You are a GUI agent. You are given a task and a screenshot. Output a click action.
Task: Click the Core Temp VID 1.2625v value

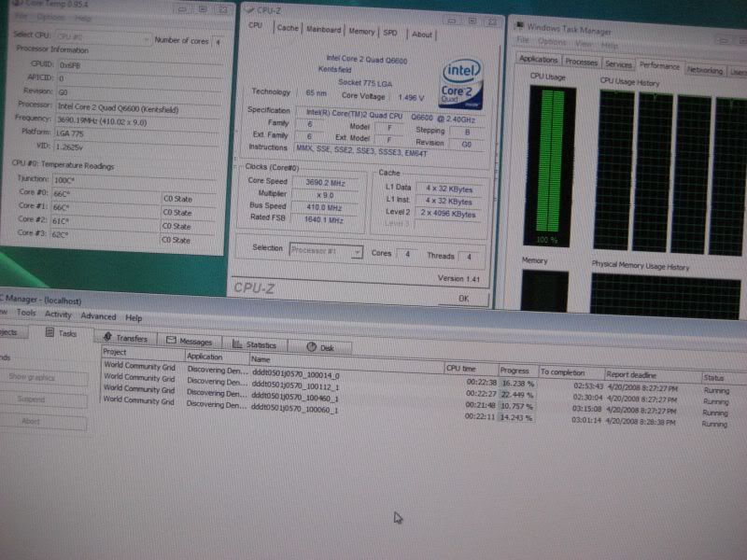[137, 147]
